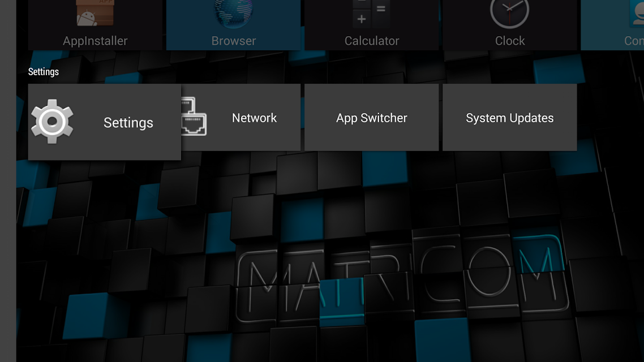Image resolution: width=644 pixels, height=362 pixels.
Task: Open the Network tile
Action: click(241, 118)
